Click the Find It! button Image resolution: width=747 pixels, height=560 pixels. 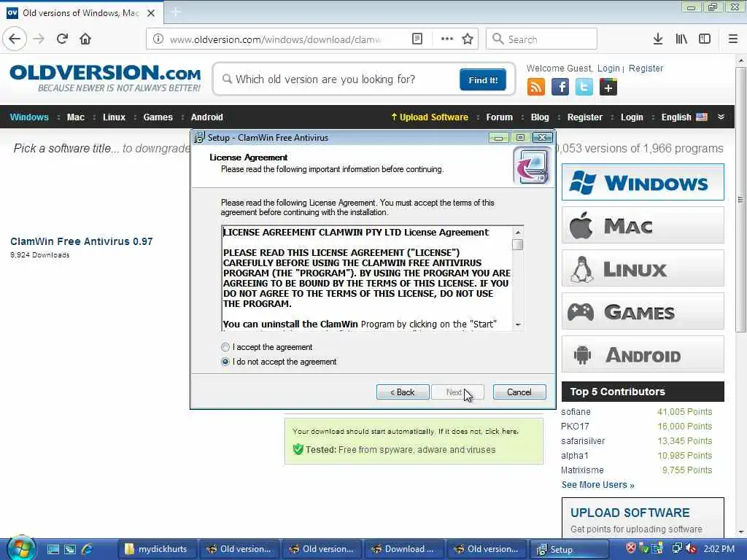(x=483, y=80)
